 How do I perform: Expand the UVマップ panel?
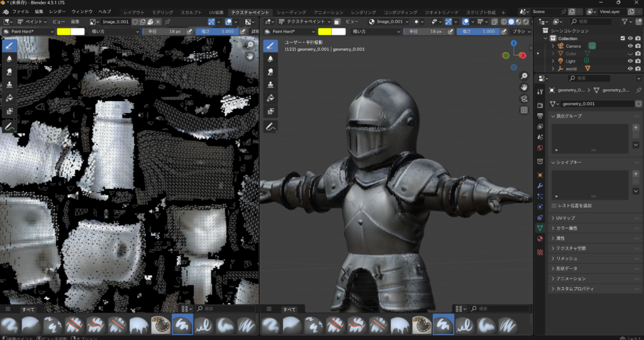[565, 217]
